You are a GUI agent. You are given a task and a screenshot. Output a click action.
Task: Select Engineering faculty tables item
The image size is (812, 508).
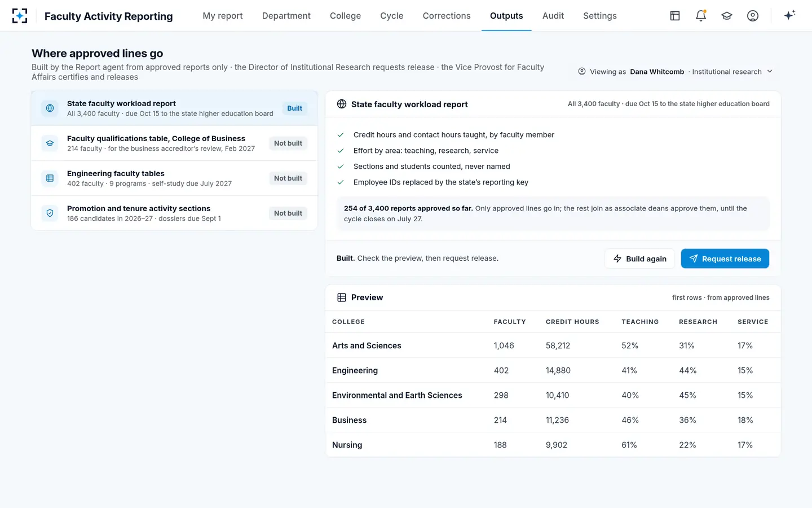(174, 178)
